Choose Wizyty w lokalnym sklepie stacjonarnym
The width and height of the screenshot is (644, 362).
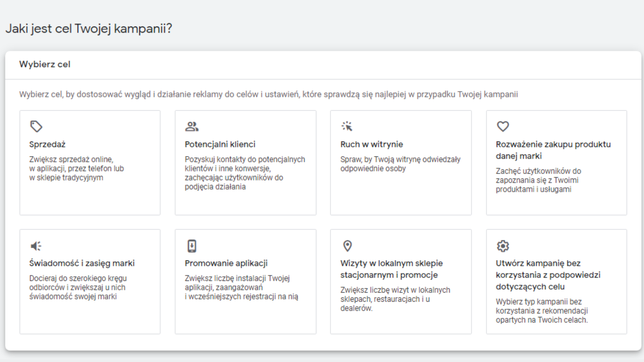point(391,269)
